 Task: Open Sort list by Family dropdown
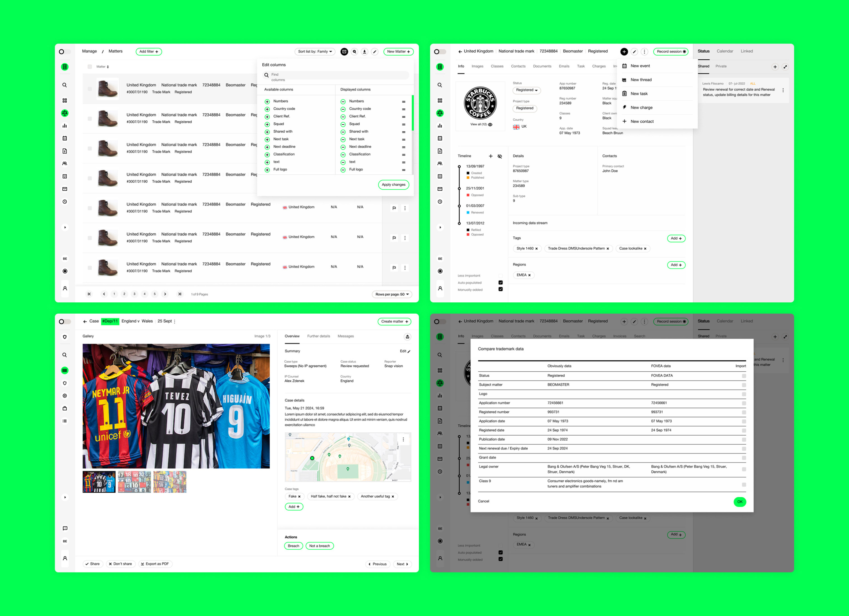point(315,52)
